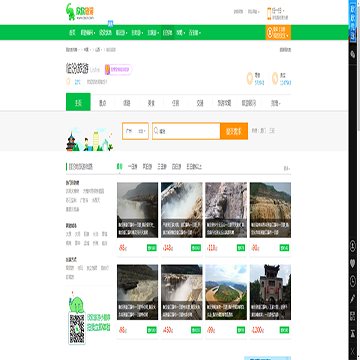Expand the last green nav item's dropdown
This screenshot has width=360, height=360.
coord(195,33)
